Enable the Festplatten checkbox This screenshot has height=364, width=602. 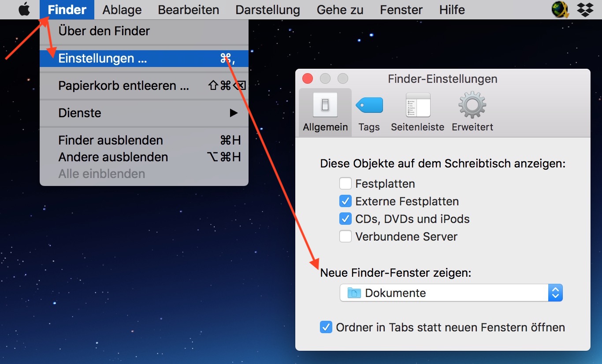pos(346,183)
